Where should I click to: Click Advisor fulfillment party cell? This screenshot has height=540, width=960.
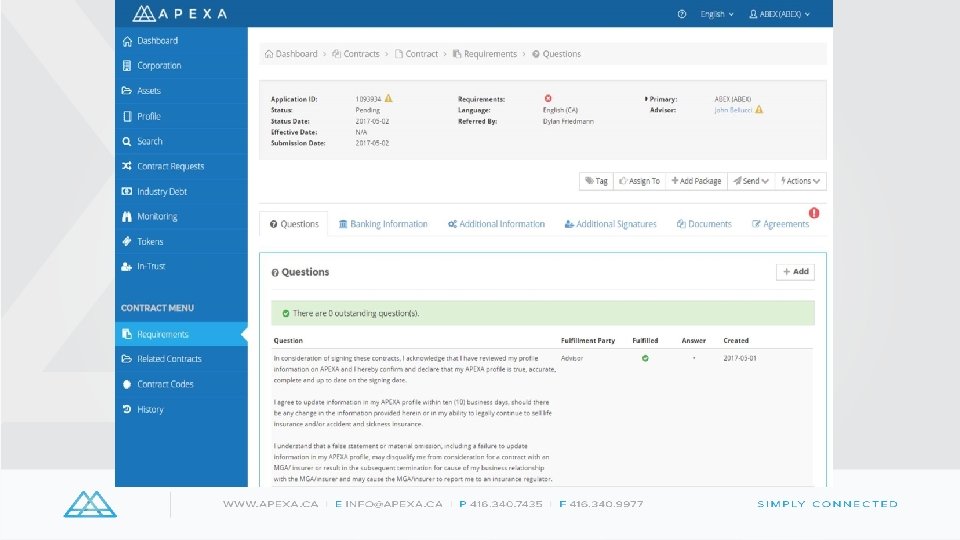(x=572, y=358)
